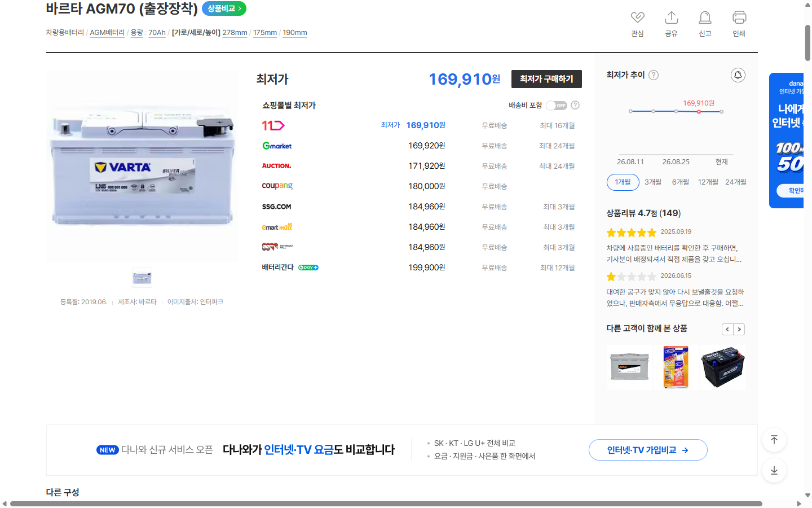Viewport: 812px width, 508px height.
Task: Click the vertical page scrollbar thumb
Action: tap(807, 43)
